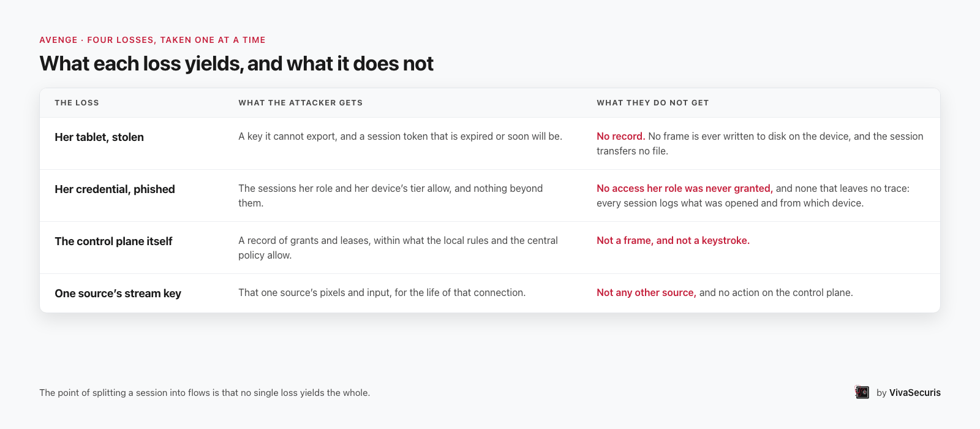
Task: Click the VivaSecuris logo icon
Action: click(862, 392)
